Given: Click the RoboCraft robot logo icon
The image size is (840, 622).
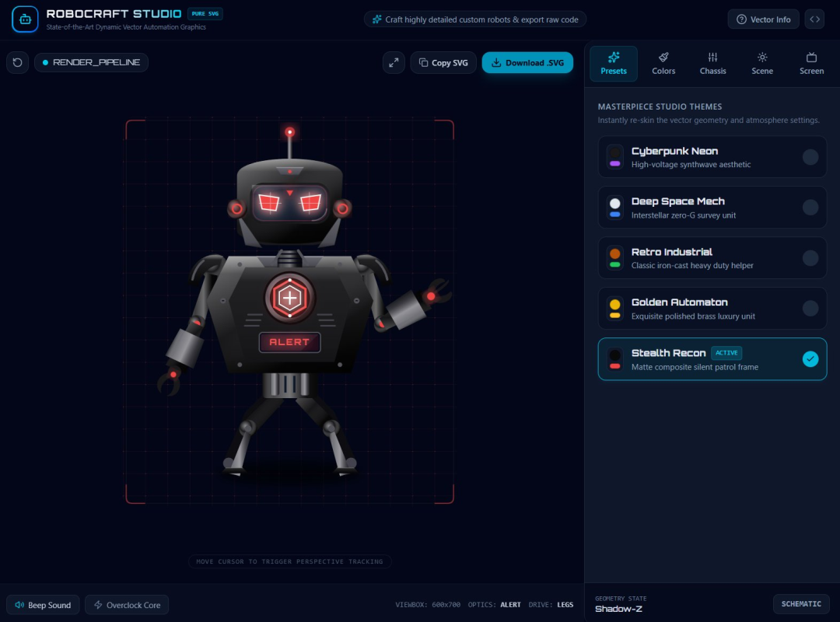Looking at the screenshot, I should point(25,19).
